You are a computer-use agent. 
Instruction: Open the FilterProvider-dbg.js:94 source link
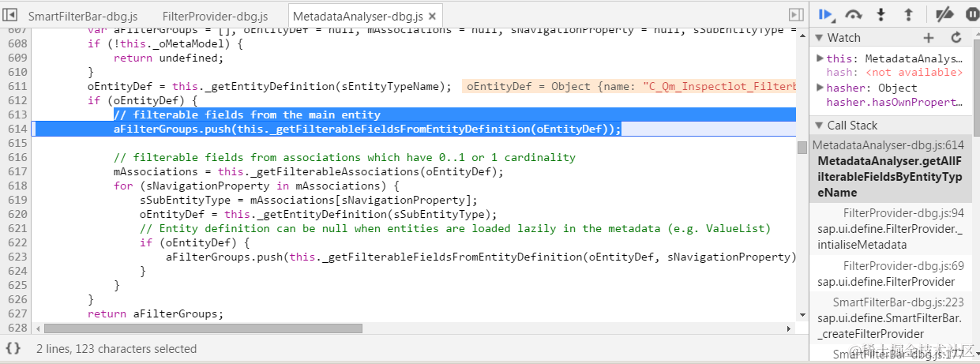coord(903,214)
